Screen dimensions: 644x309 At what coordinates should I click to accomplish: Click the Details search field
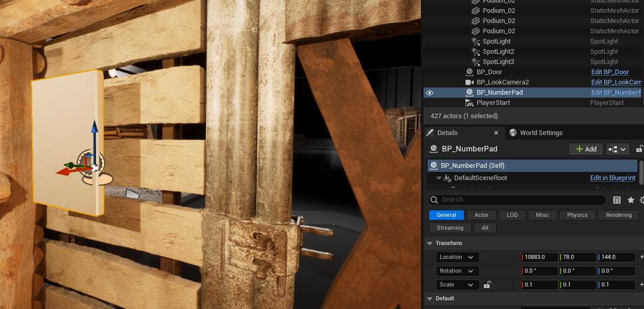point(517,200)
